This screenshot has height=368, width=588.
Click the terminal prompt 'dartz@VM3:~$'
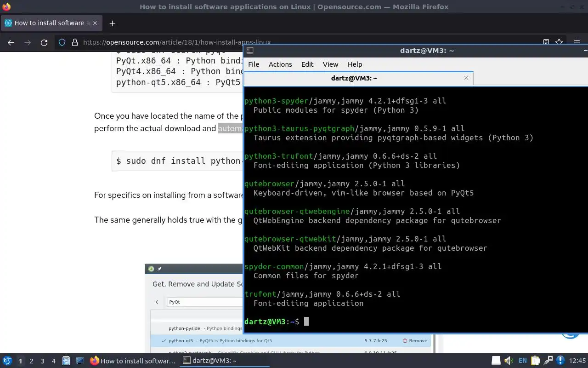tap(271, 322)
